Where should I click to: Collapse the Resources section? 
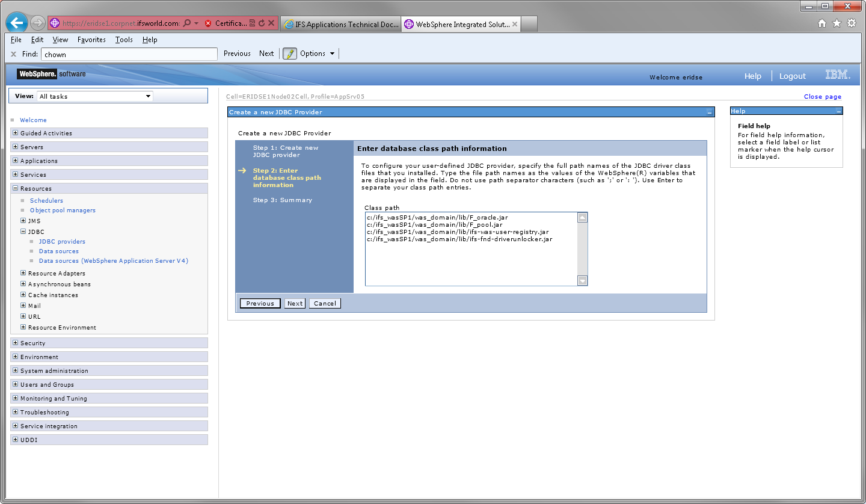15,188
